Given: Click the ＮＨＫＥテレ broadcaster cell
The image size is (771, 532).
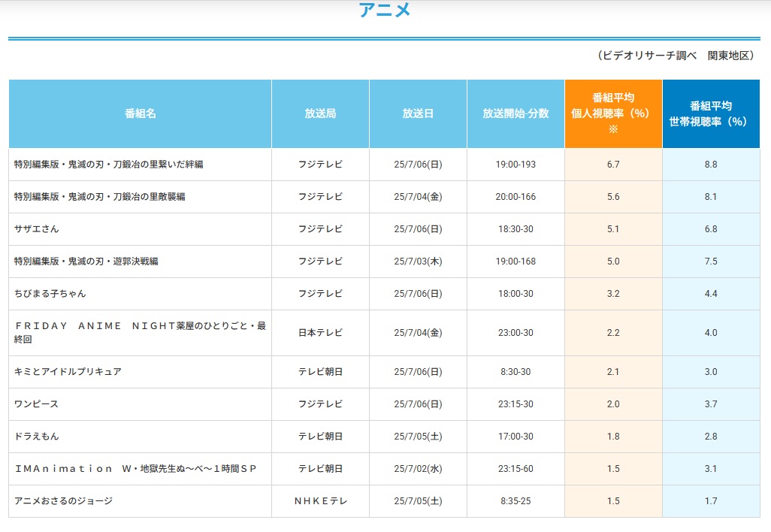Looking at the screenshot, I should pos(320,501).
